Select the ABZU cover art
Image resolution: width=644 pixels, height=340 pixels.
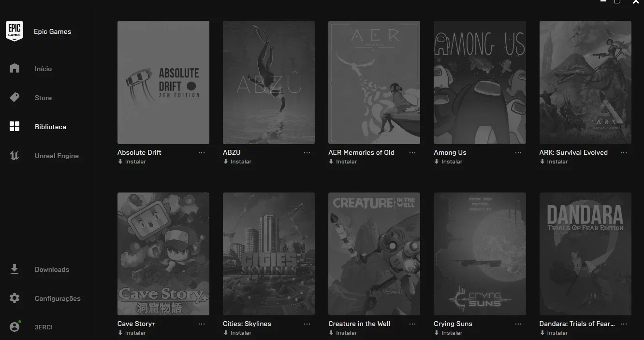(269, 82)
